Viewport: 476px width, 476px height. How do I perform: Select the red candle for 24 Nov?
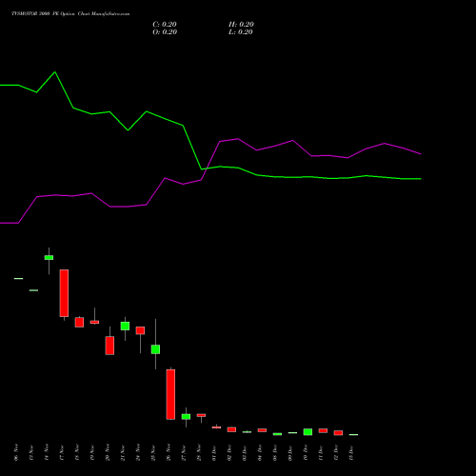[140, 330]
